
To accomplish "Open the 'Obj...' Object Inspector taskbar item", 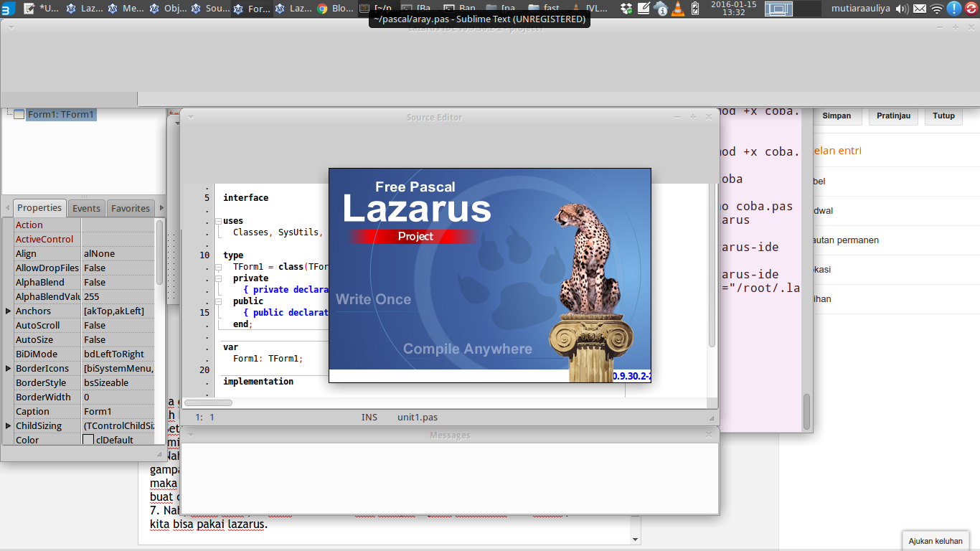I will coord(169,9).
